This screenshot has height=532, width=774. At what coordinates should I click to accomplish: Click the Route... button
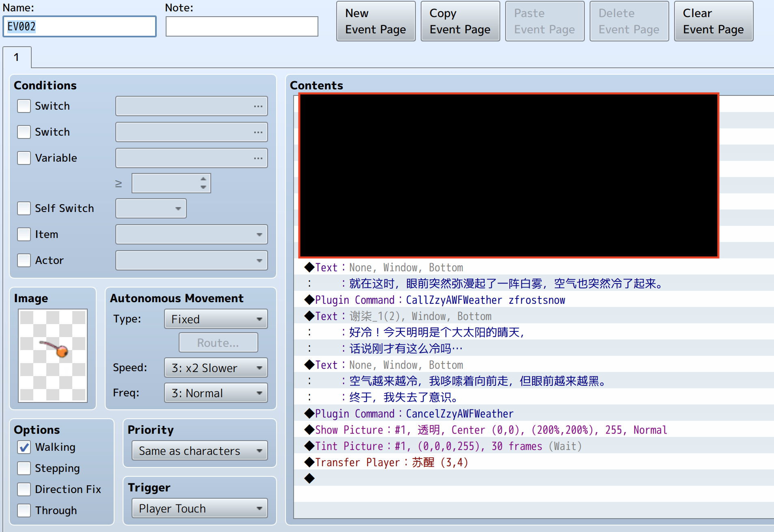218,343
